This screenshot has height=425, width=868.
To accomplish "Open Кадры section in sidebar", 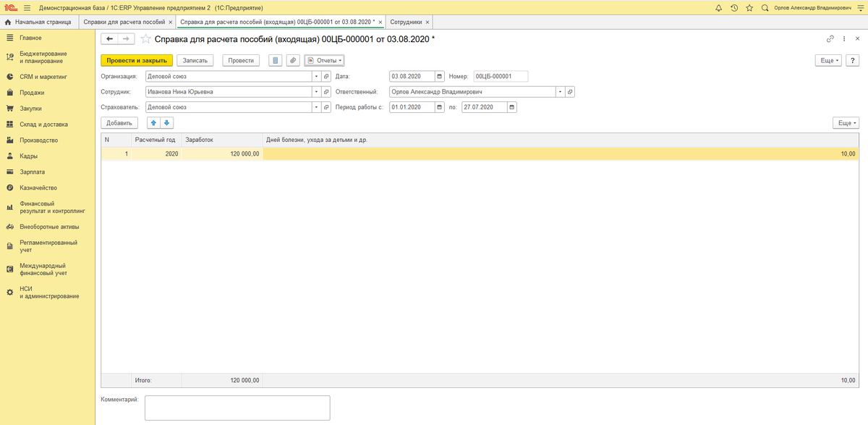I will [47, 156].
